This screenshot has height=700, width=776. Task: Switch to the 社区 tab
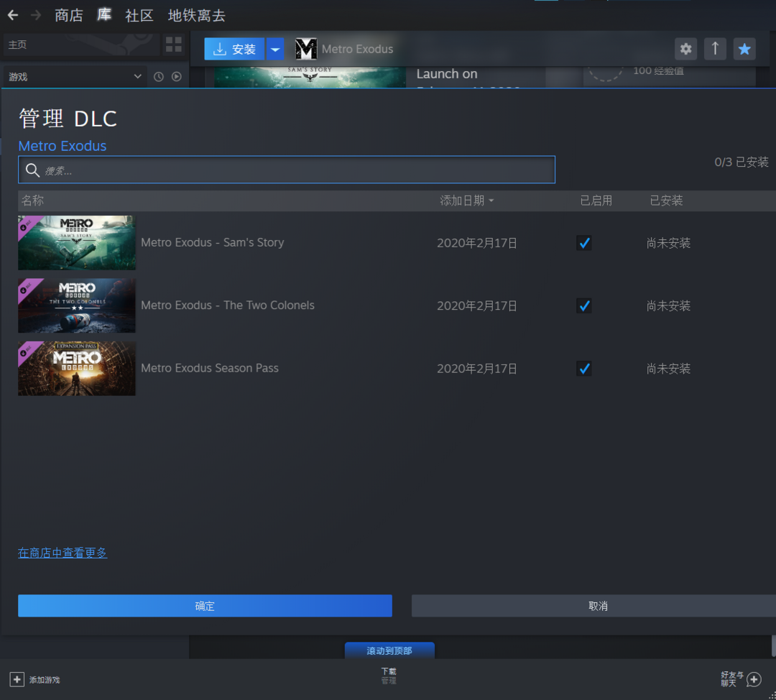click(x=139, y=15)
